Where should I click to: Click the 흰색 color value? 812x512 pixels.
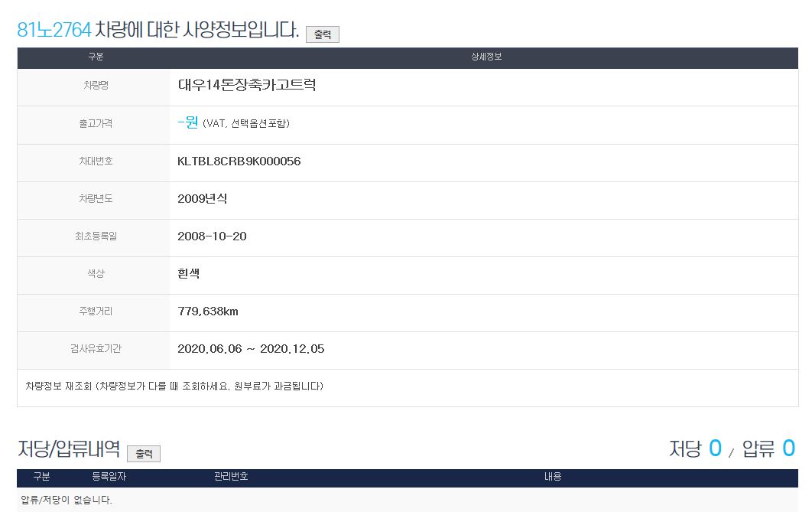pos(189,274)
